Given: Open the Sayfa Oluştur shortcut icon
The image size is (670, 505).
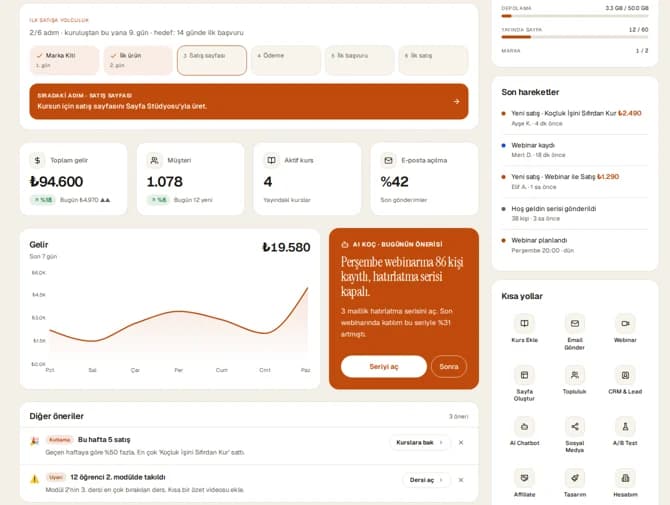Looking at the screenshot, I should [x=524, y=375].
